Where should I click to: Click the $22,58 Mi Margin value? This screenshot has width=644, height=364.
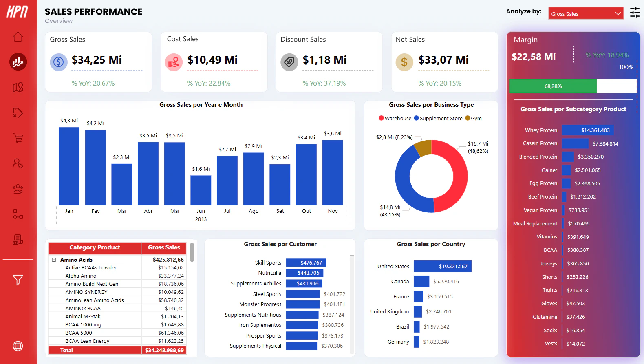[534, 57]
